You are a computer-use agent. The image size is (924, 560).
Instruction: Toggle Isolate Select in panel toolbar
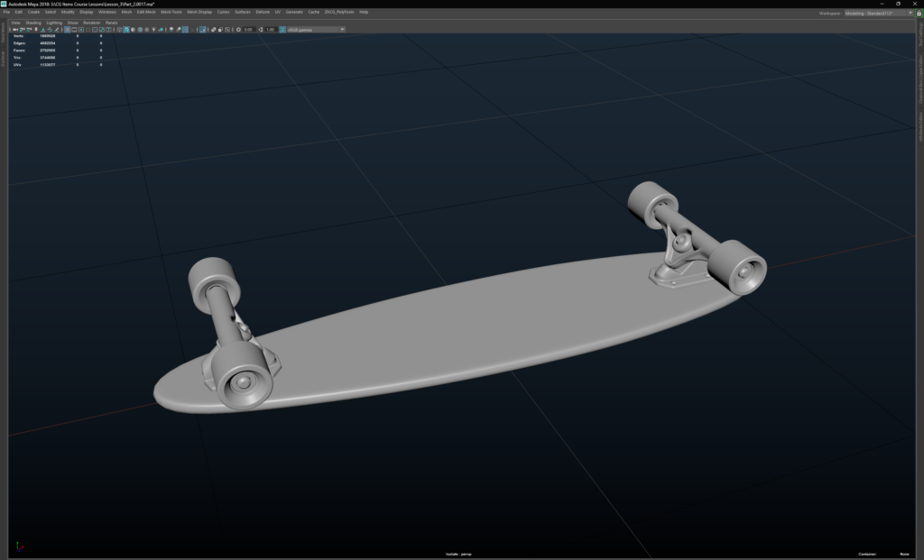203,30
